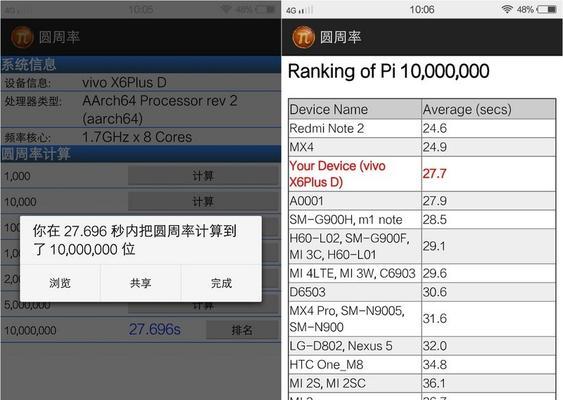563x400 pixels.
Task: Click 完成 button in the result dialog
Action: [222, 283]
